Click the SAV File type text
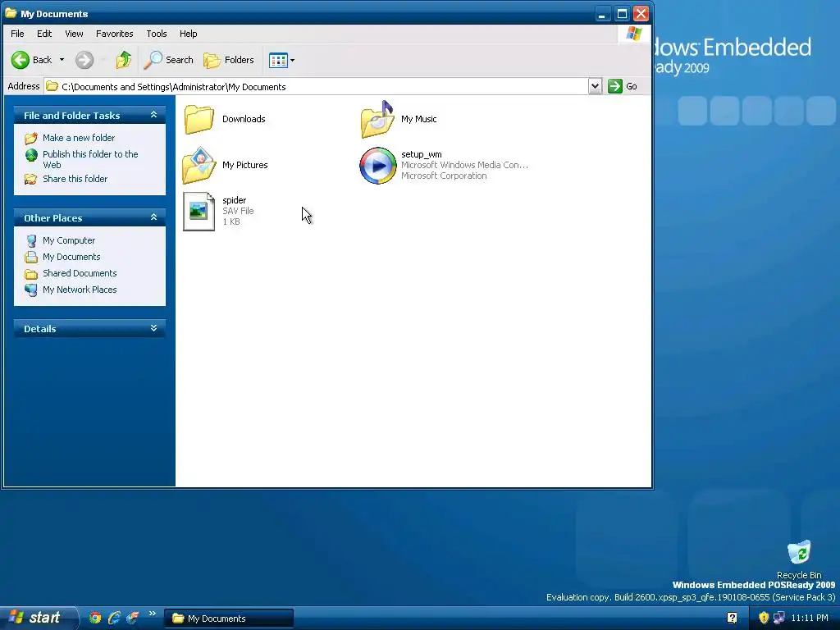The height and width of the screenshot is (630, 840). 239,211
